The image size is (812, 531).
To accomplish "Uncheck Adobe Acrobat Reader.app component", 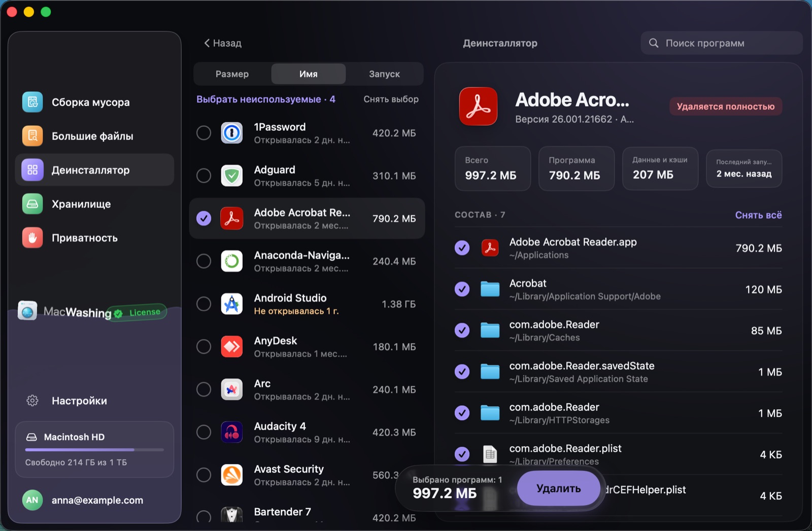I will 462,247.
